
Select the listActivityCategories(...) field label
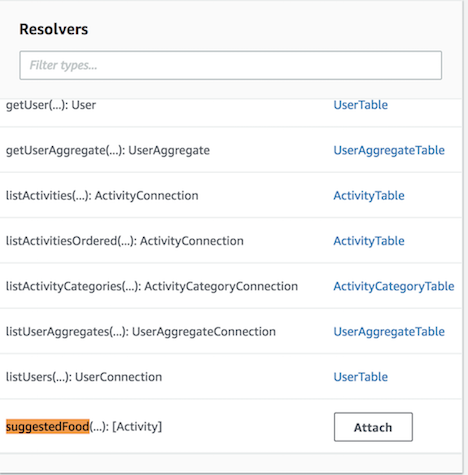pyautogui.click(x=152, y=286)
